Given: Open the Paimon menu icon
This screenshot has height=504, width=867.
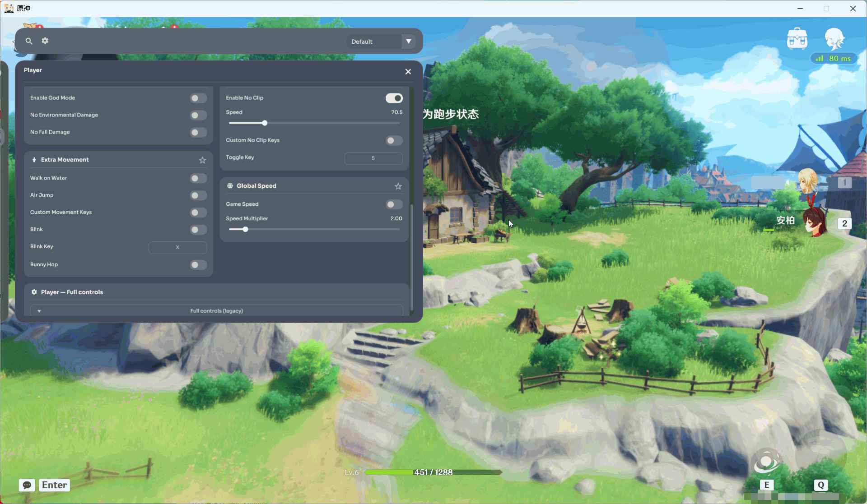Looking at the screenshot, I should [834, 39].
